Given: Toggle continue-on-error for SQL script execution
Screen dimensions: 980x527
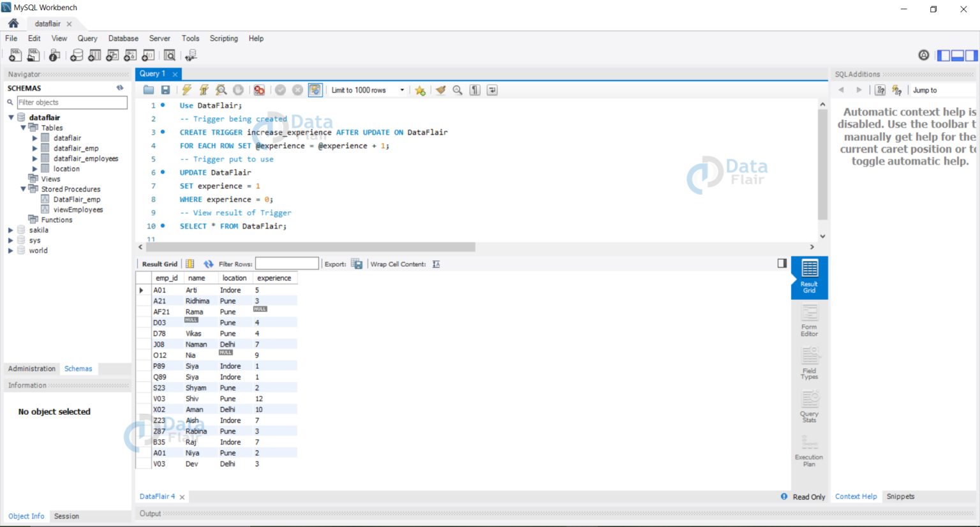Looking at the screenshot, I should 259,90.
